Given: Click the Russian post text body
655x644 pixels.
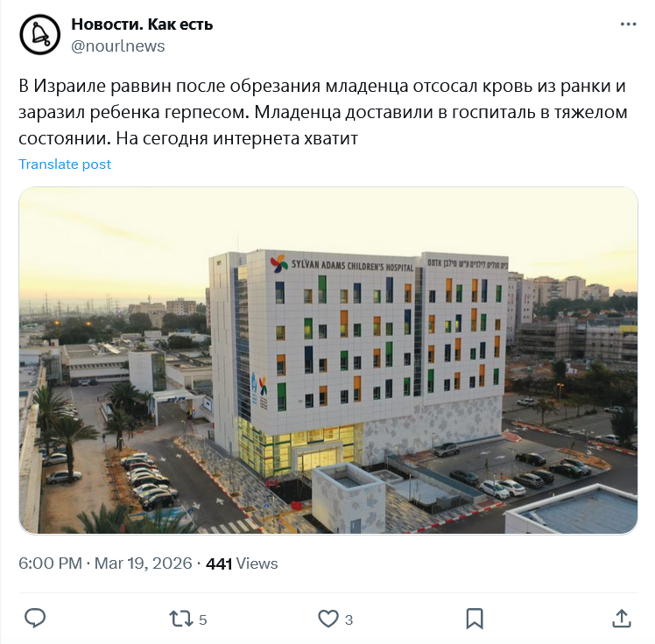Looking at the screenshot, I should [322, 112].
